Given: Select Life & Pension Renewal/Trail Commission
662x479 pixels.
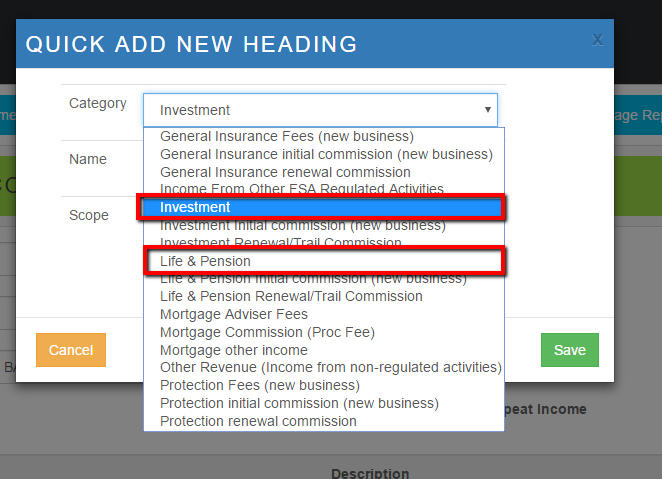Looking at the screenshot, I should (291, 296).
